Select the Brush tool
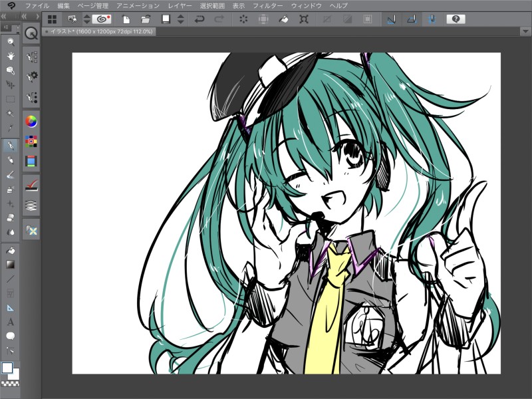The width and height of the screenshot is (532, 399). pos(11,174)
